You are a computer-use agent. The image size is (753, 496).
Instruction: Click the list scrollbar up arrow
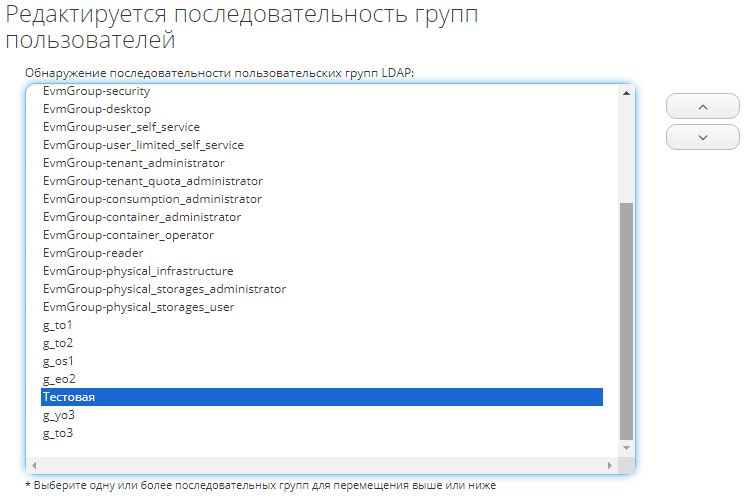[627, 93]
